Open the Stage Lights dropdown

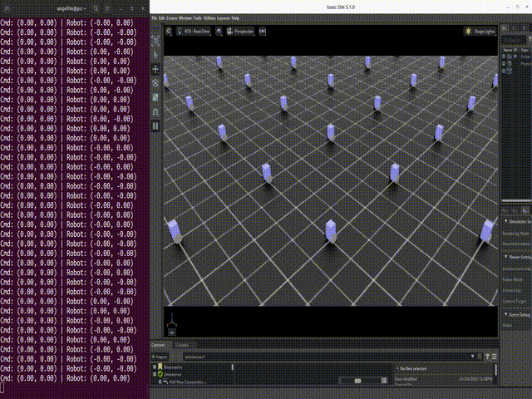(480, 31)
